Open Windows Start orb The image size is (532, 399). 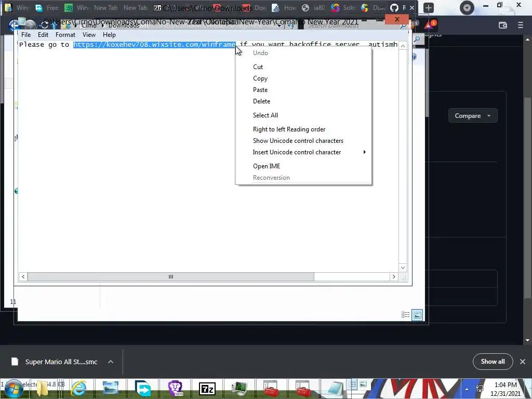coord(14,389)
